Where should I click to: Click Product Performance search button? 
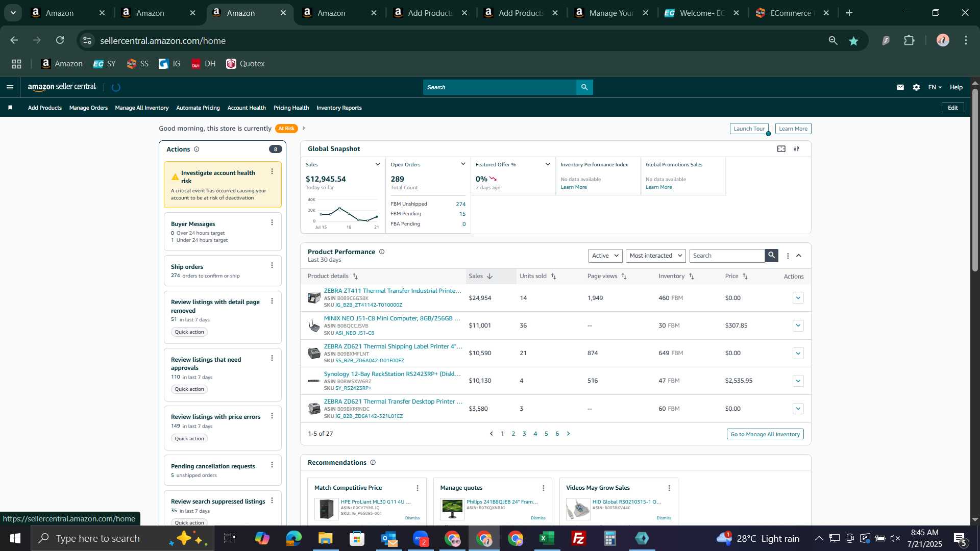click(x=772, y=256)
